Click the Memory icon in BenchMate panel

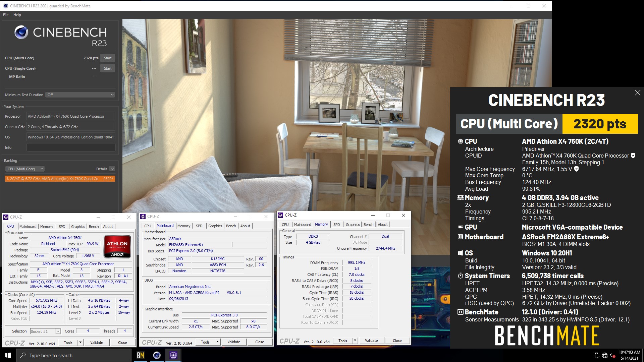461,198
